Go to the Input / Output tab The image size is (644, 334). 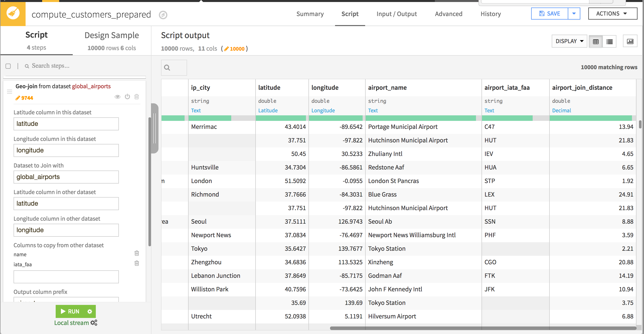coord(396,14)
